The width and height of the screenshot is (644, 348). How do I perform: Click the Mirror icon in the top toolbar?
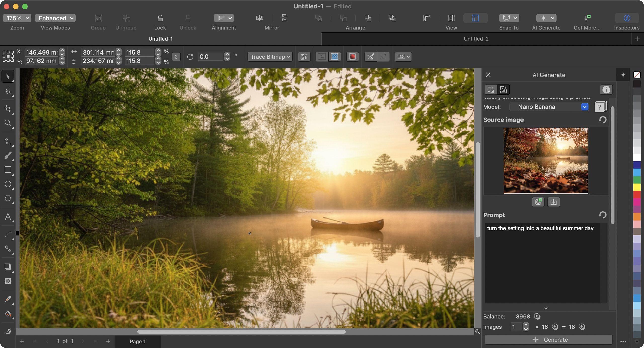[260, 18]
